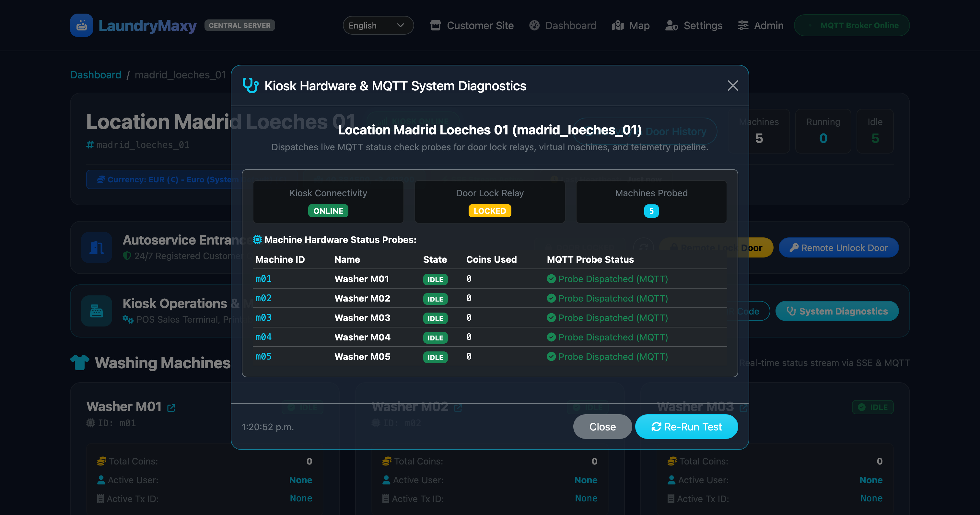
Task: Click the green check icon in the m01 probe row
Action: (x=551, y=279)
